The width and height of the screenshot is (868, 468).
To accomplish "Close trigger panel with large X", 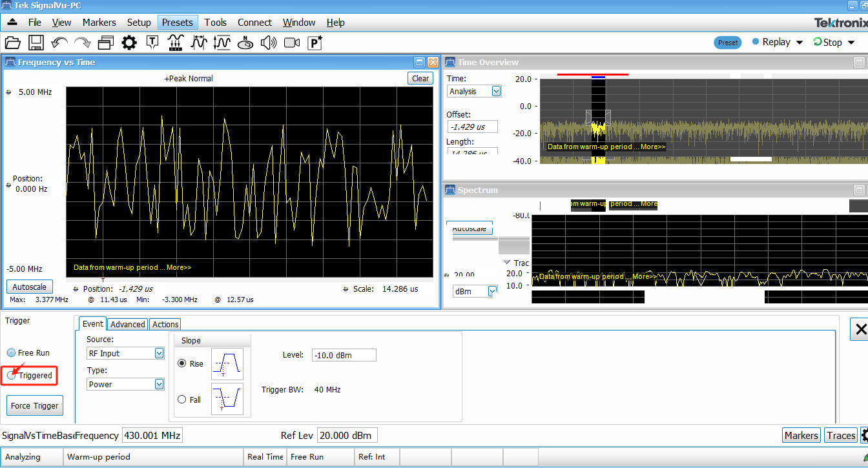I will [x=860, y=330].
